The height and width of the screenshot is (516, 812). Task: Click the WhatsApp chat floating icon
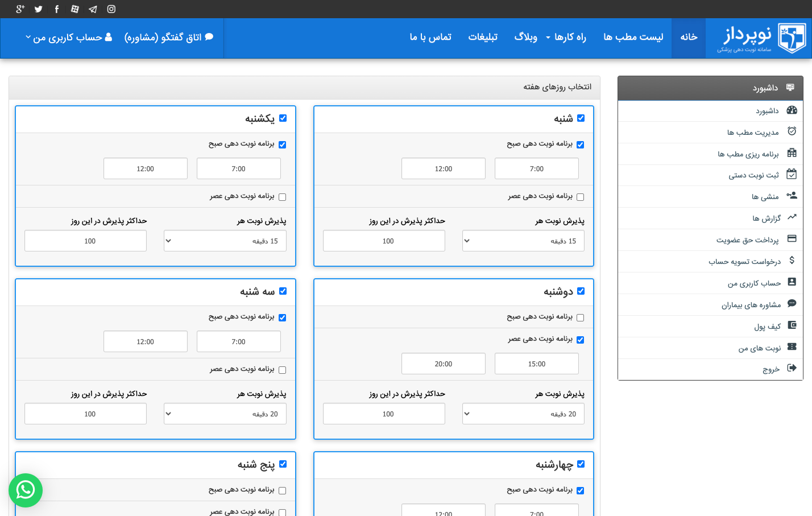(x=26, y=490)
